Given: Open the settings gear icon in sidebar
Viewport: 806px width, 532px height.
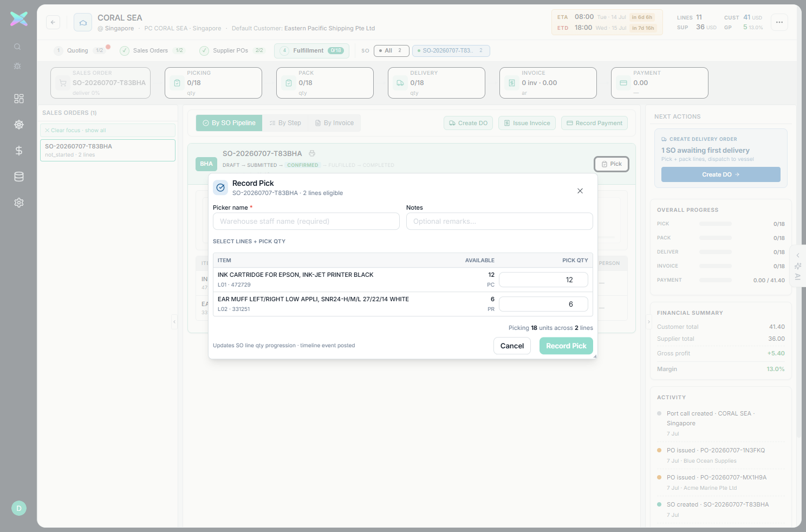Looking at the screenshot, I should coord(19,203).
